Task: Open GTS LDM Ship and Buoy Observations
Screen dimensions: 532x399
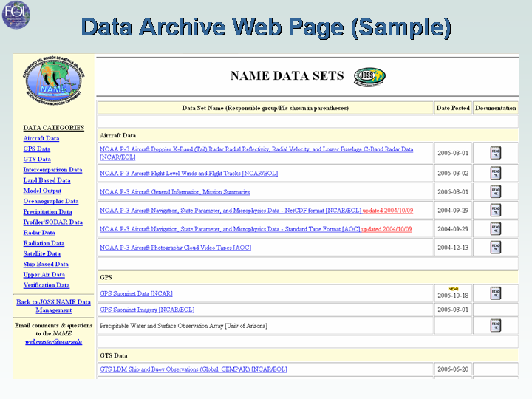Action: (x=194, y=369)
